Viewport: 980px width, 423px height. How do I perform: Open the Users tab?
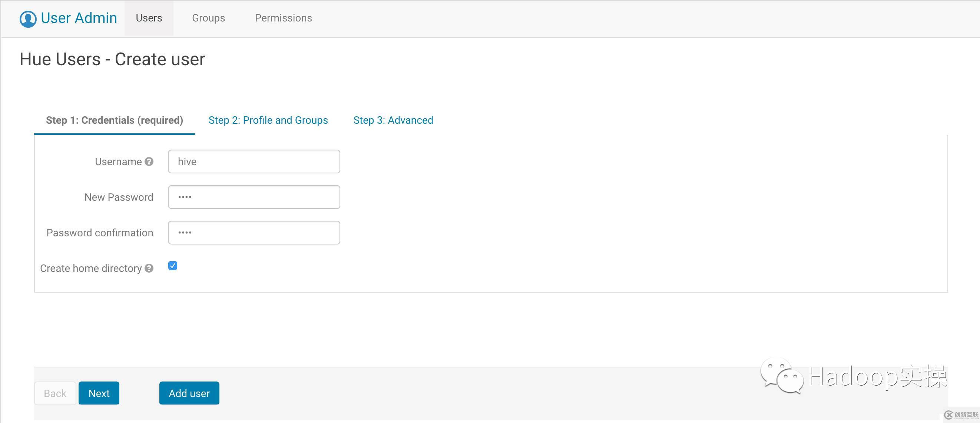(x=149, y=18)
